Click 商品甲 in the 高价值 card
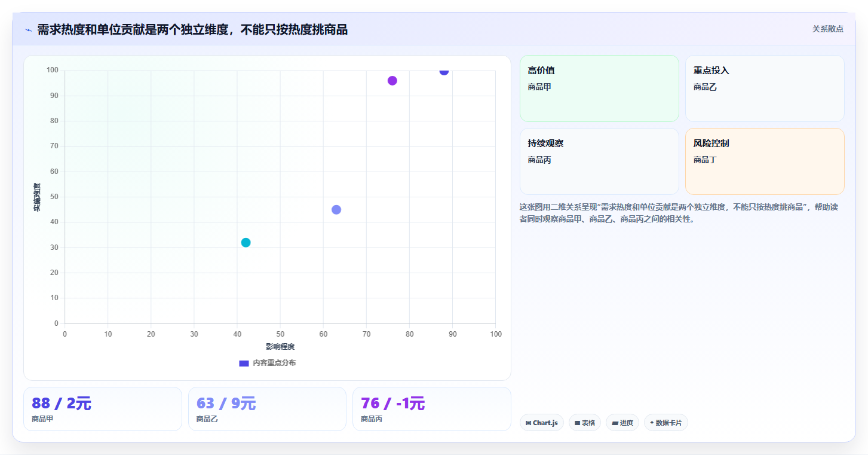 pyautogui.click(x=539, y=87)
